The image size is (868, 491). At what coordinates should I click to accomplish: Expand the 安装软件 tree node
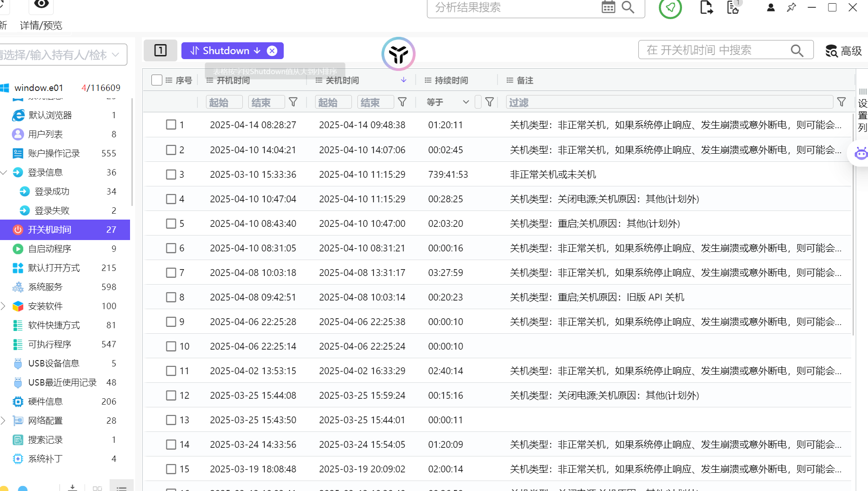click(x=4, y=306)
